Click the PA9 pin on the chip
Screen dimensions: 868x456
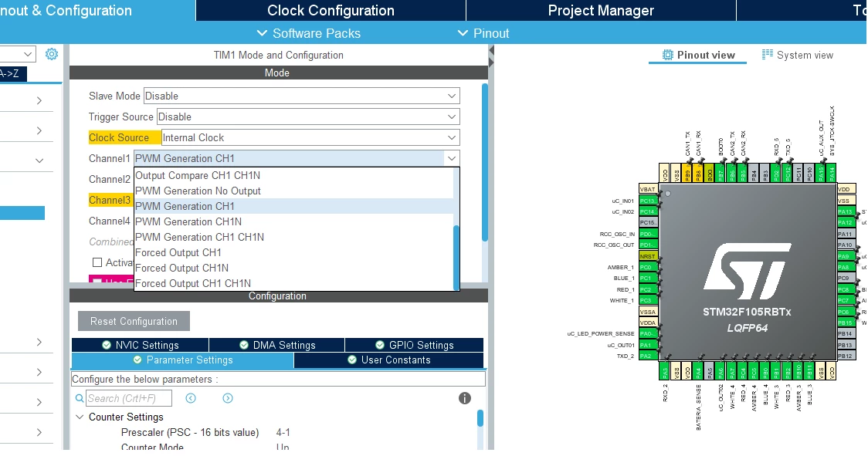tap(845, 256)
